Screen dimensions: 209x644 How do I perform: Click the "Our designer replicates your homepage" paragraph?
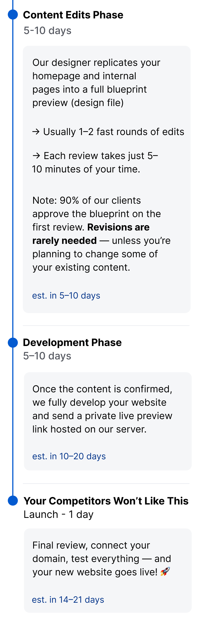[x=96, y=83]
